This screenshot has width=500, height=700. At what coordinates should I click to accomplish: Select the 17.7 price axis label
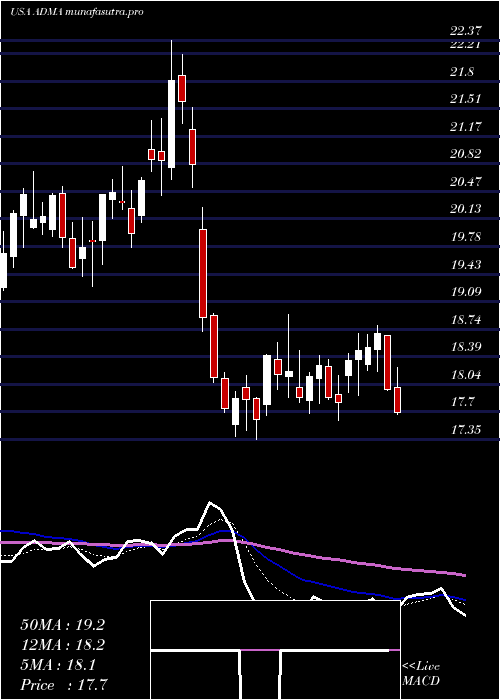coord(462,402)
